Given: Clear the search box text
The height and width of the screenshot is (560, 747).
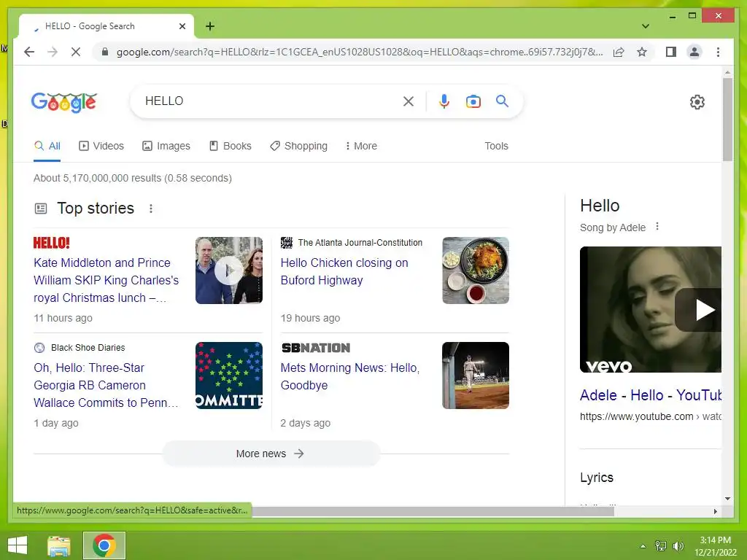Looking at the screenshot, I should 409,101.
